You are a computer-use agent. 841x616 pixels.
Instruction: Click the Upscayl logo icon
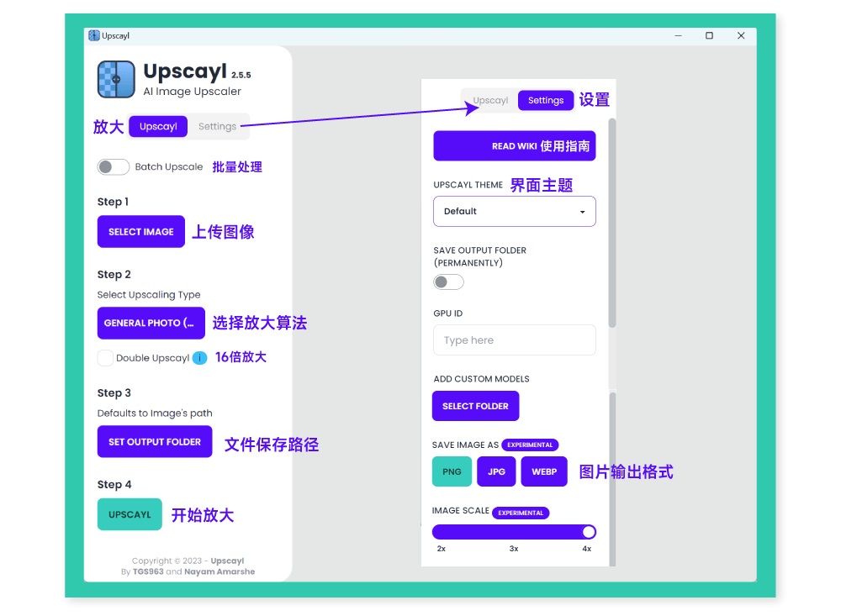[x=116, y=79]
